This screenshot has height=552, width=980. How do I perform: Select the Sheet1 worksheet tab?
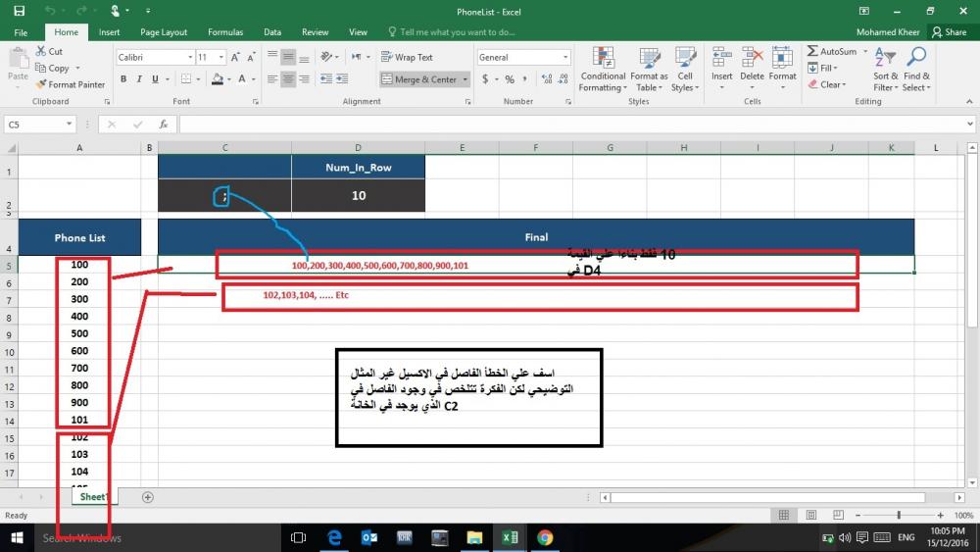(x=94, y=496)
